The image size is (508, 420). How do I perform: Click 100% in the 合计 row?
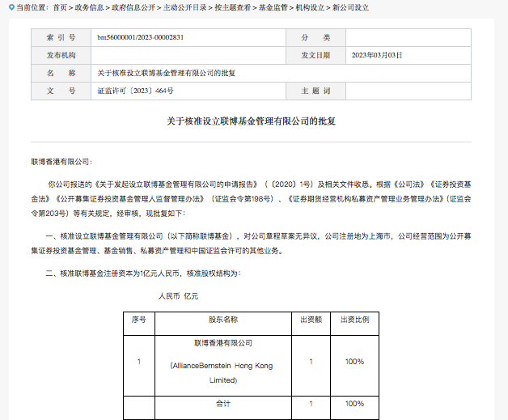354,404
